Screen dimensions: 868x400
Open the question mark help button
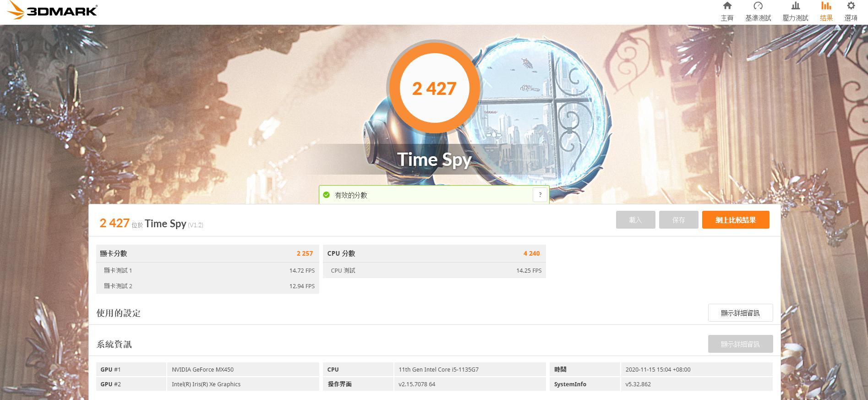(x=540, y=195)
